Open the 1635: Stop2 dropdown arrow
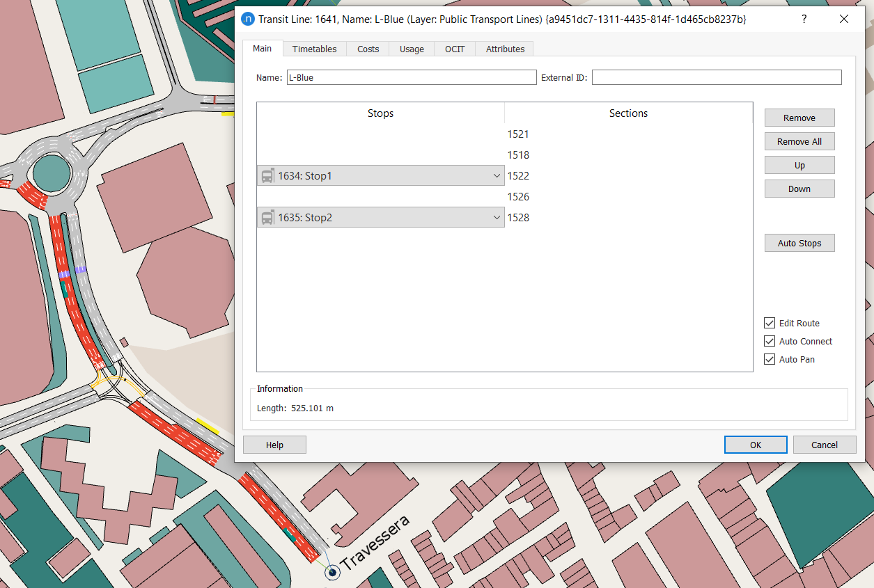Image resolution: width=874 pixels, height=588 pixels. 497,218
